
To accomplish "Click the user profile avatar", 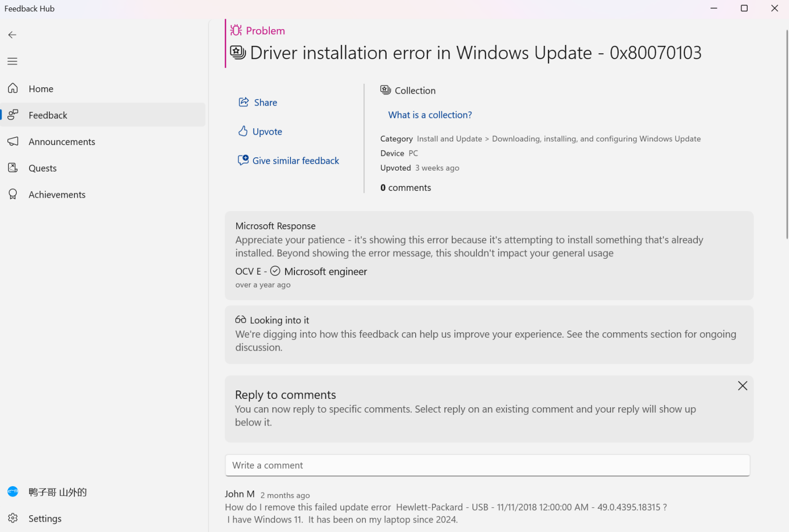I will click(x=13, y=492).
